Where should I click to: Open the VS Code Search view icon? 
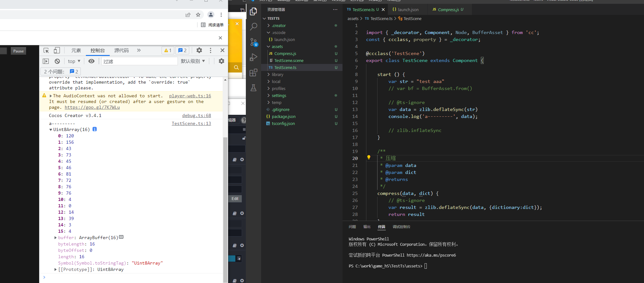click(x=253, y=26)
